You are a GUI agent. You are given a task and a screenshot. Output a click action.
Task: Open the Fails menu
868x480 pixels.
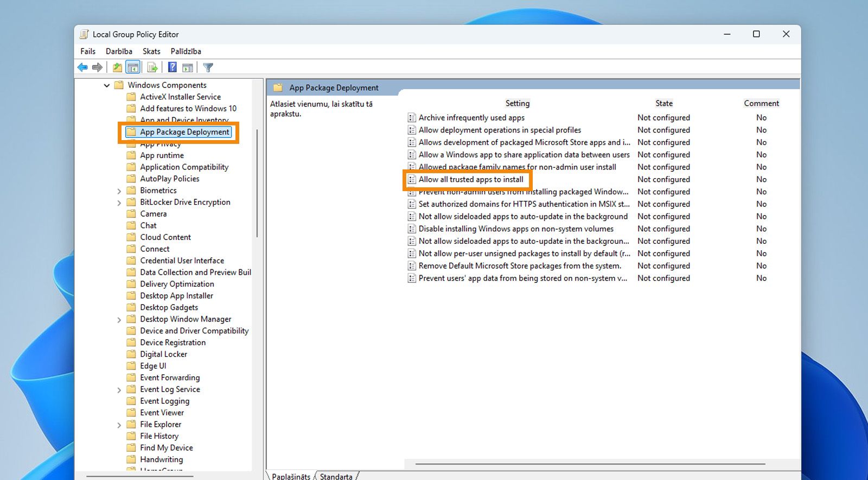pyautogui.click(x=88, y=51)
